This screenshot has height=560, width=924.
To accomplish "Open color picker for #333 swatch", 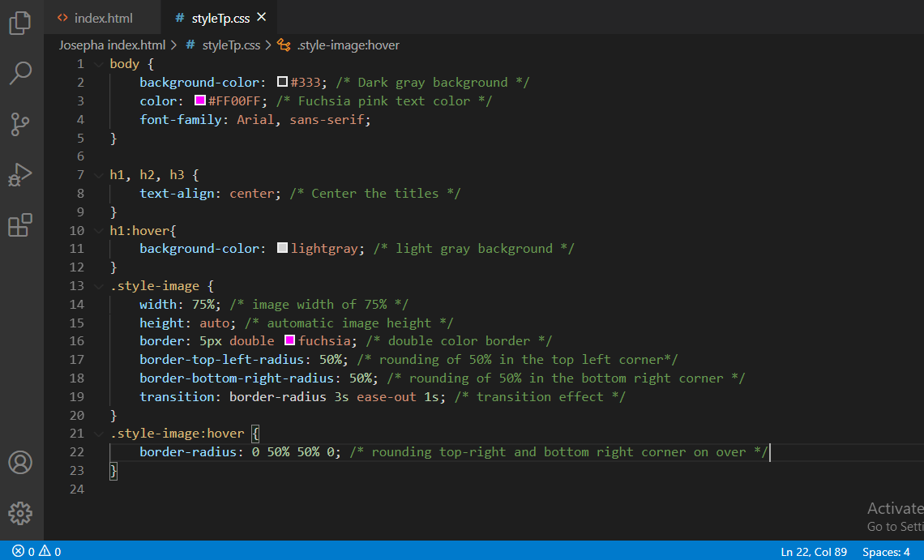I will (282, 81).
